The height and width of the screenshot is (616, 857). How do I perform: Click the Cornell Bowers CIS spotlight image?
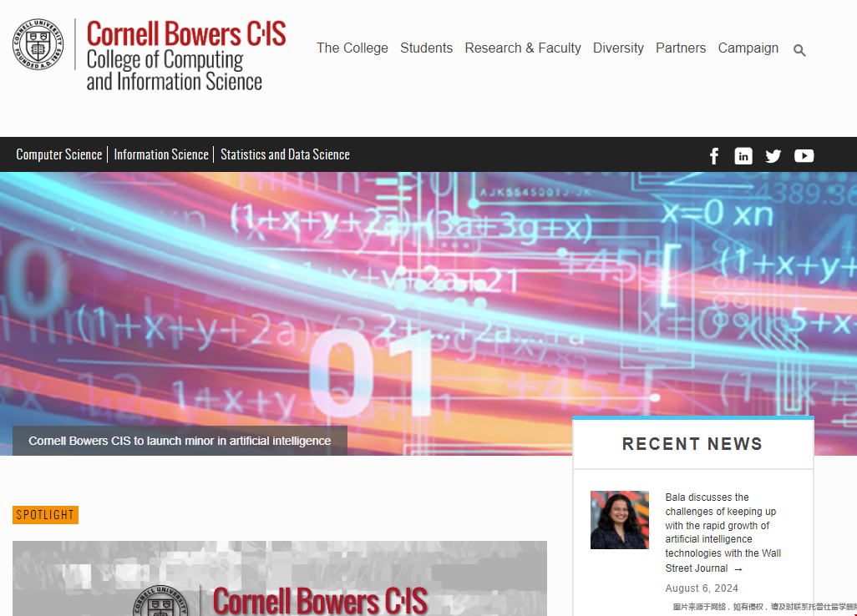pos(279,579)
